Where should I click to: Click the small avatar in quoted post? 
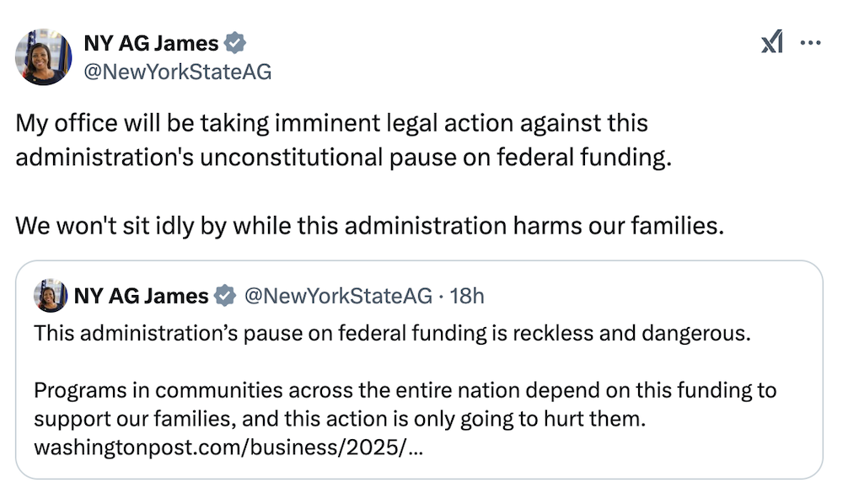[51, 296]
